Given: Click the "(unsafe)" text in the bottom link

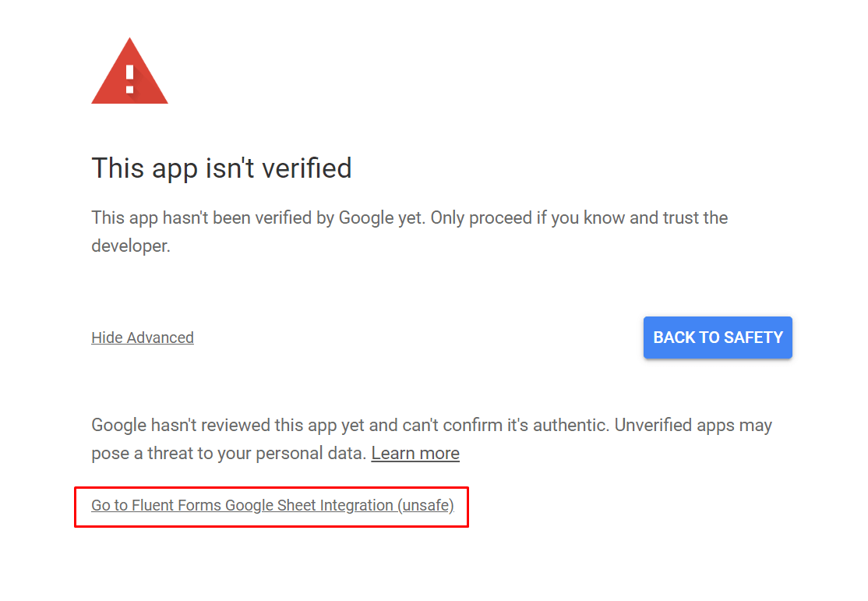Looking at the screenshot, I should point(425,505).
